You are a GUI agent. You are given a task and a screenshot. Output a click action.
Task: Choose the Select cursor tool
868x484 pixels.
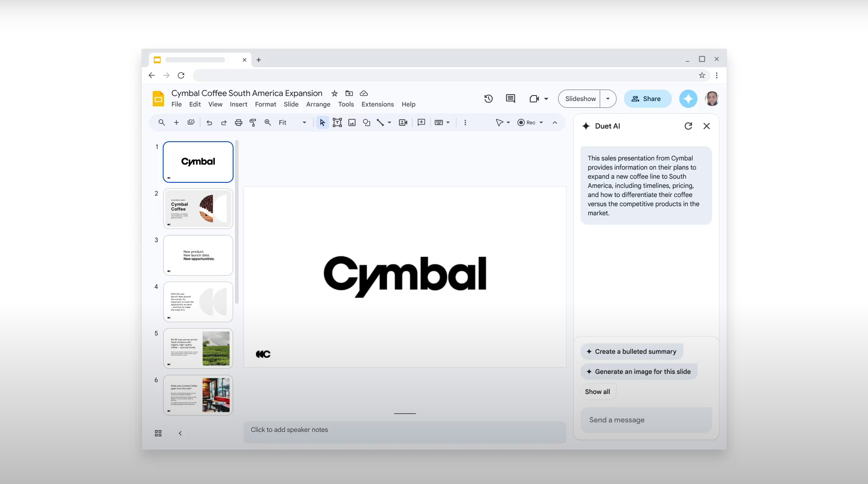322,122
